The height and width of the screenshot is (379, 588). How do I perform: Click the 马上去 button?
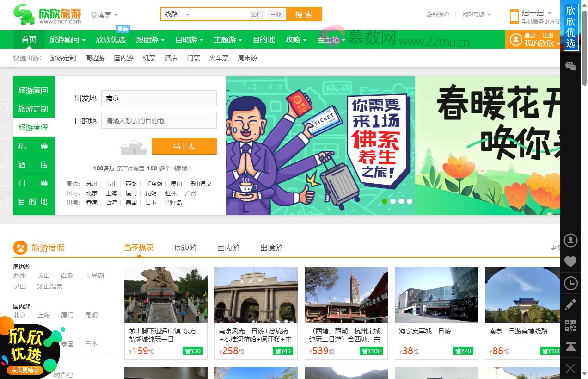[x=184, y=146]
